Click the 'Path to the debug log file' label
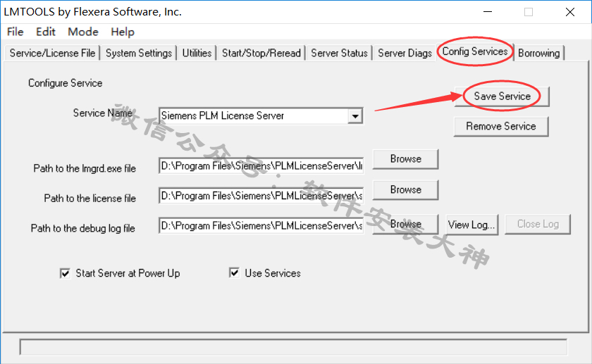 click(x=83, y=228)
